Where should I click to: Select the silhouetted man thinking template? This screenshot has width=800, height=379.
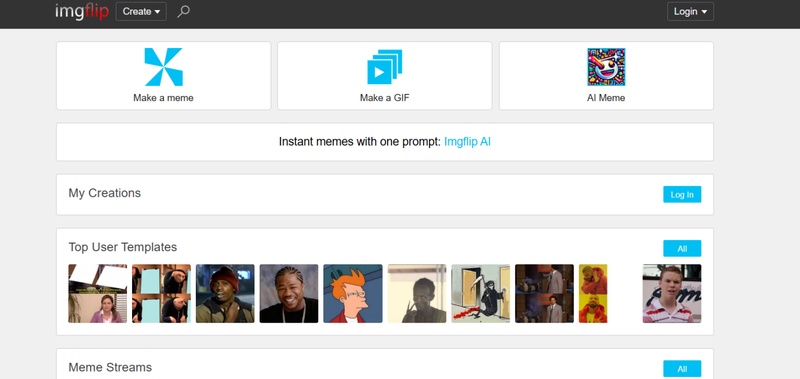pyautogui.click(x=417, y=293)
